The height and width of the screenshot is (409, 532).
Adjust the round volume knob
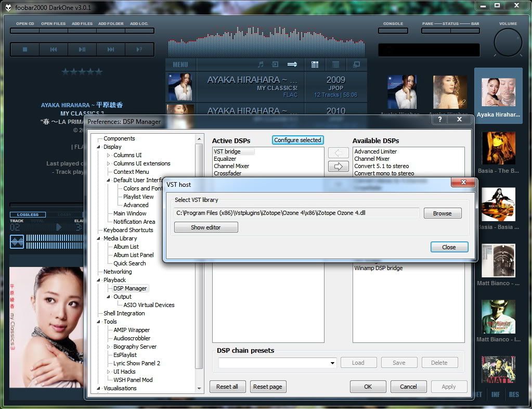click(508, 42)
